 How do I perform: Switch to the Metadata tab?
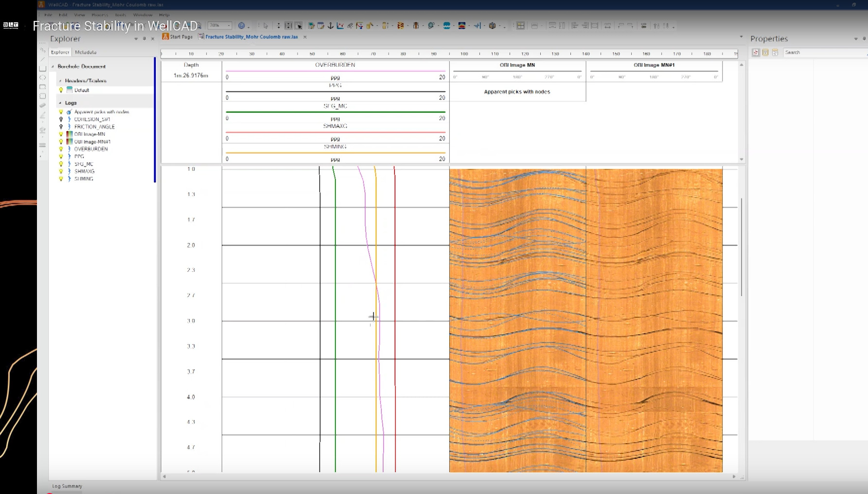point(86,52)
